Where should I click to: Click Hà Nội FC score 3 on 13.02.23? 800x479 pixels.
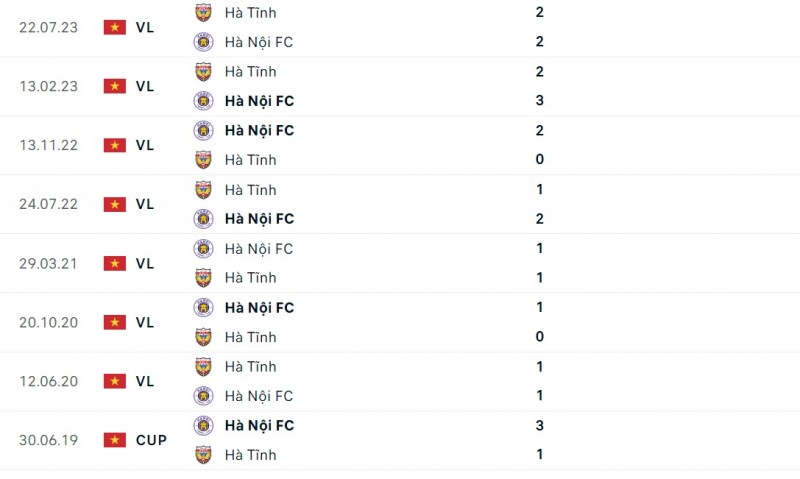coord(539,101)
